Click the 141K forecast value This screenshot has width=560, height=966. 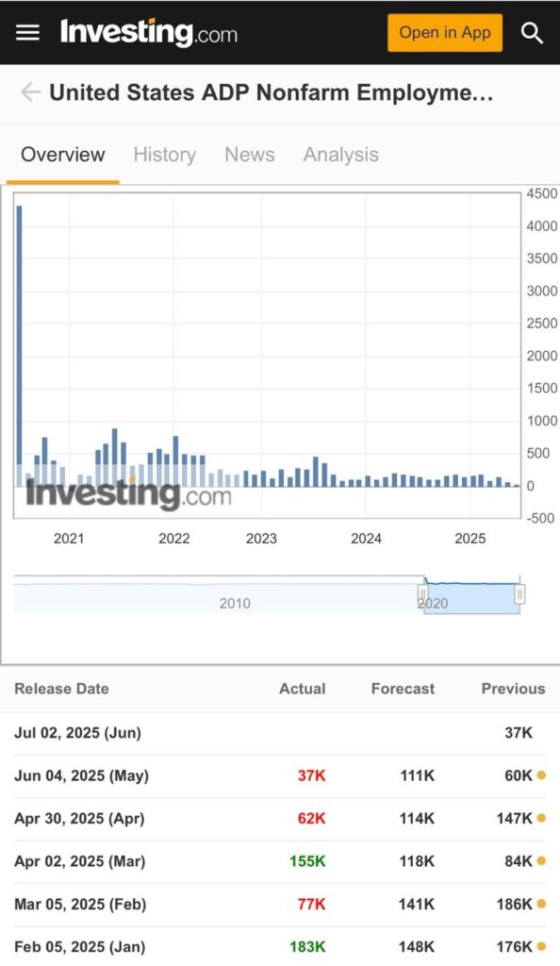(x=418, y=905)
